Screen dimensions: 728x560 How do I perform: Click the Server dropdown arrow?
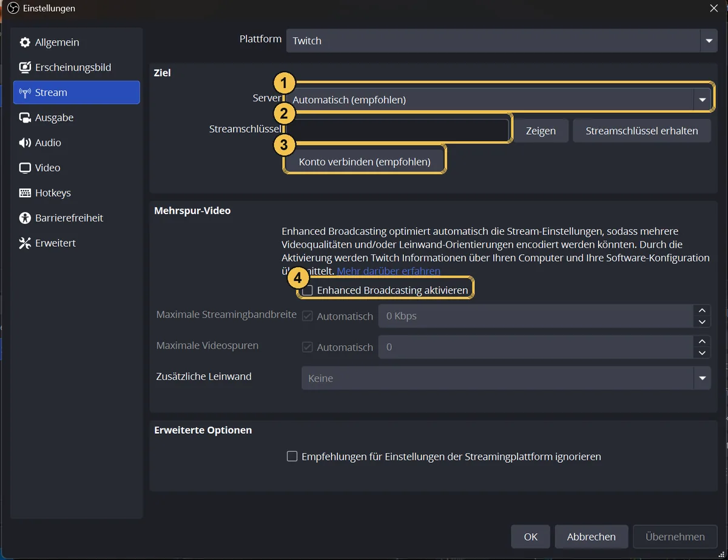[x=703, y=100]
